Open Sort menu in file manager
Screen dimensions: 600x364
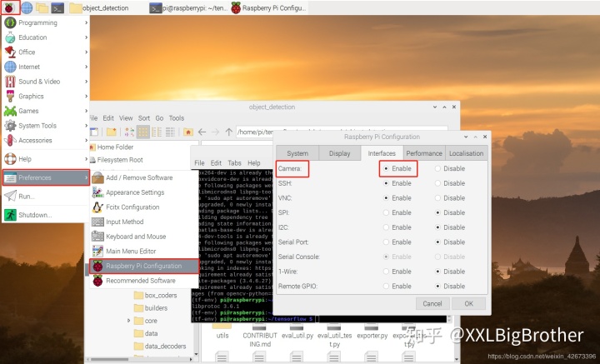(x=144, y=118)
